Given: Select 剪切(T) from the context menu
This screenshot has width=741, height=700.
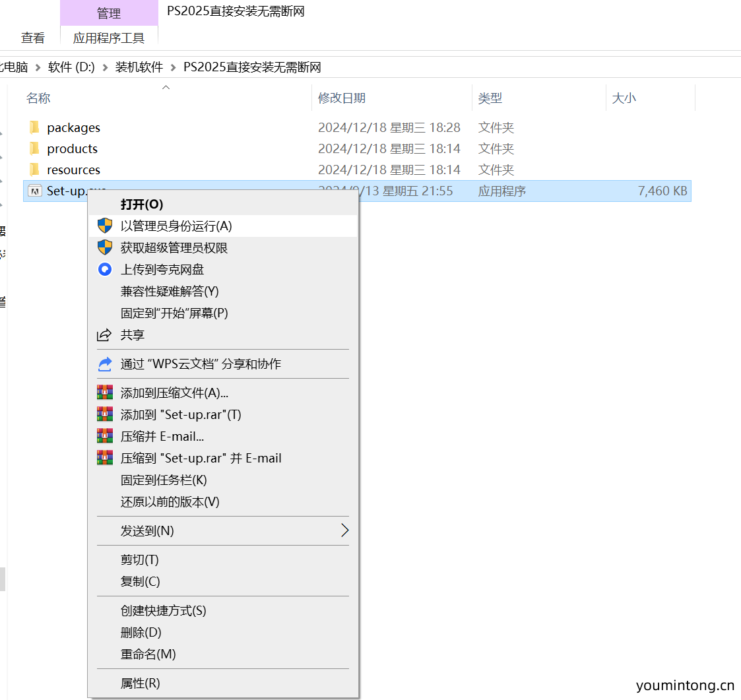Looking at the screenshot, I should pyautogui.click(x=222, y=559).
